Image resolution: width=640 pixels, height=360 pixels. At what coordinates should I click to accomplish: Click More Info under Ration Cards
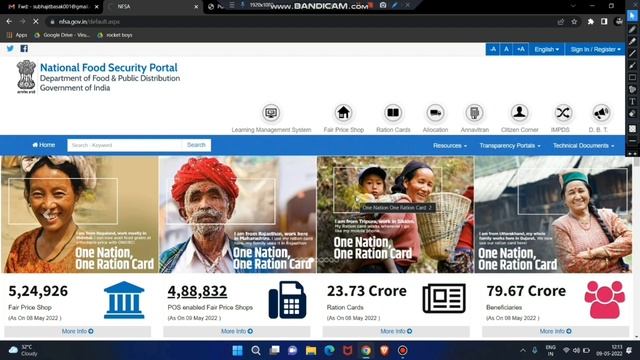pyautogui.click(x=396, y=331)
